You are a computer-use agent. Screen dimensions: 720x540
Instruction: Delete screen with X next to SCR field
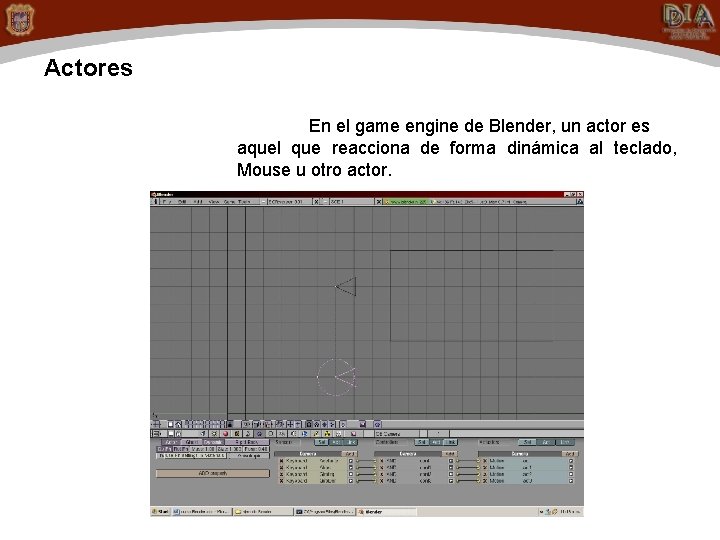316,202
